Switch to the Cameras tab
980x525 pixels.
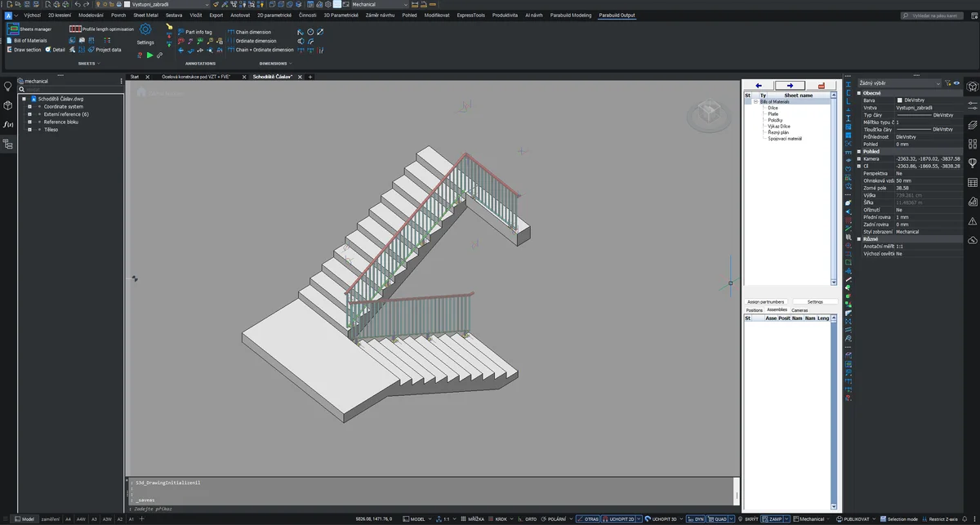(x=800, y=310)
